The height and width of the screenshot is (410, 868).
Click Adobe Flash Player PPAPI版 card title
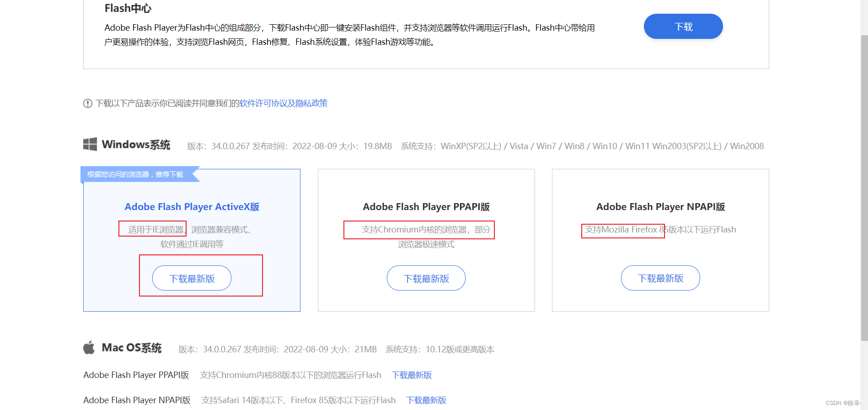click(426, 207)
